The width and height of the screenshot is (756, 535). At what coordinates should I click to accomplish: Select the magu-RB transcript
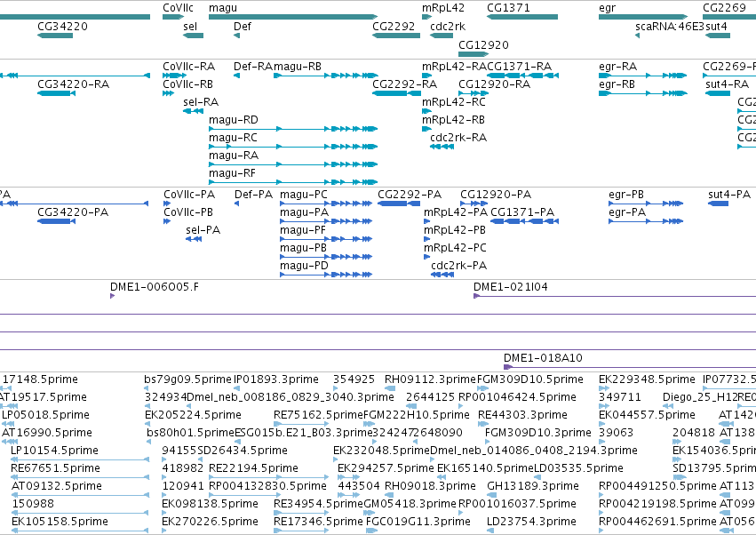(325, 76)
